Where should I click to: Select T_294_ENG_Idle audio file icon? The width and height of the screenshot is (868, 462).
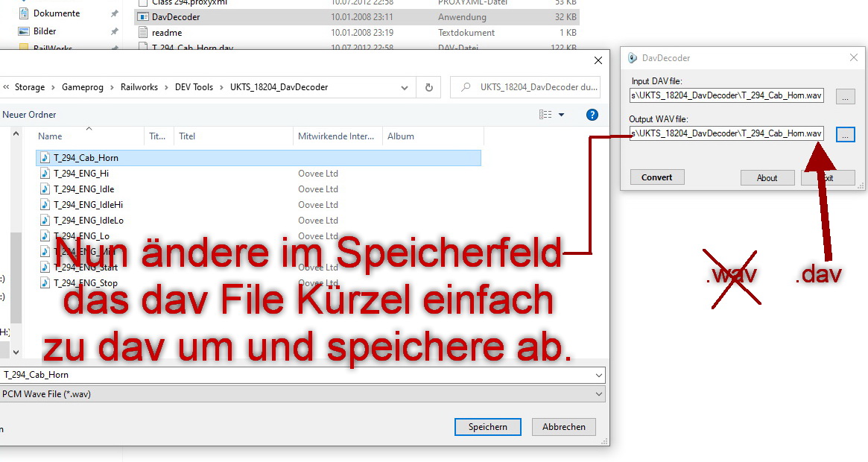45,189
